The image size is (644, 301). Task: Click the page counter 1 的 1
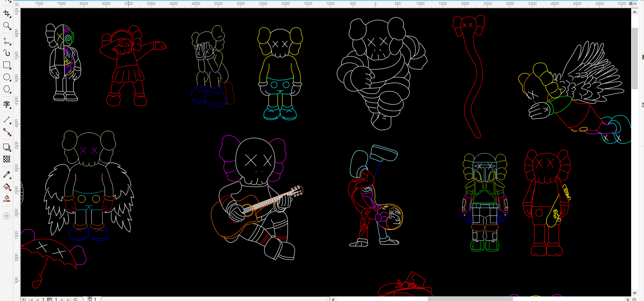click(x=49, y=299)
